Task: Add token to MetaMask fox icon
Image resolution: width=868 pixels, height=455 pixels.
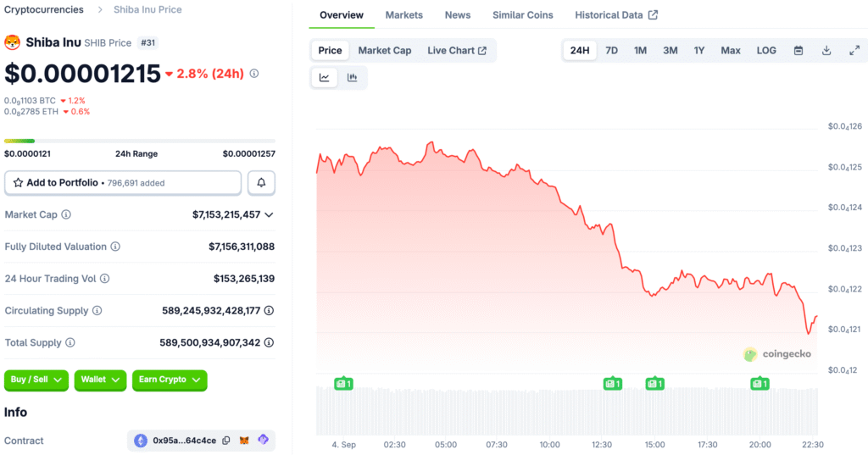Action: click(x=244, y=441)
